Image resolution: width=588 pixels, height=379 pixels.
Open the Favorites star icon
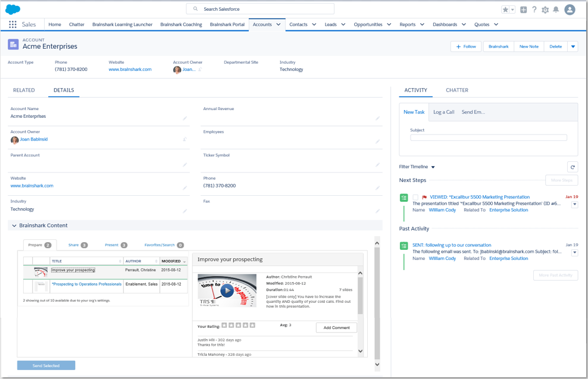505,10
